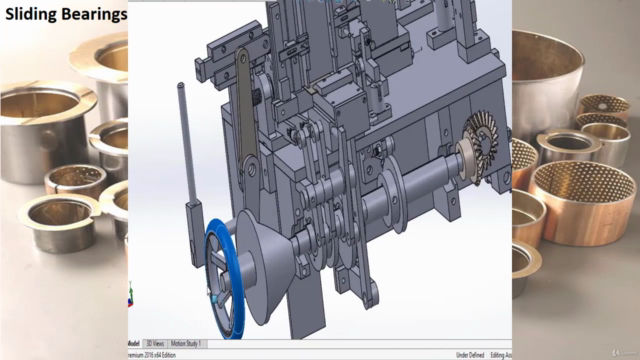Select the tall vertical rod part
Image resolution: width=640 pixels, height=360 pixels.
tap(186, 143)
